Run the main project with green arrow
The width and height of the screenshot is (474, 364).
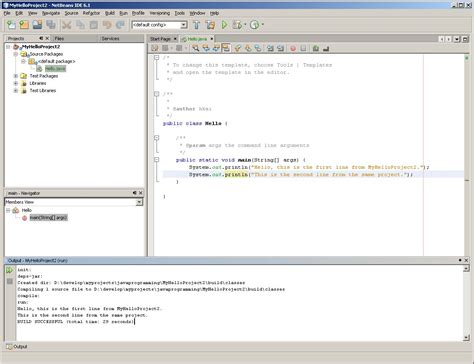pos(224,25)
